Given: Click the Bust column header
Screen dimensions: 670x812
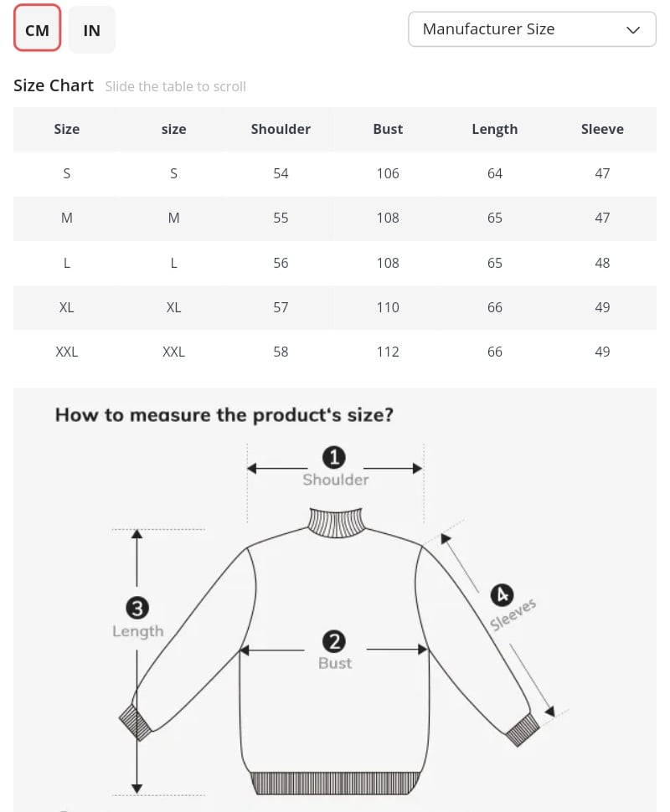Looking at the screenshot, I should pos(388,129).
